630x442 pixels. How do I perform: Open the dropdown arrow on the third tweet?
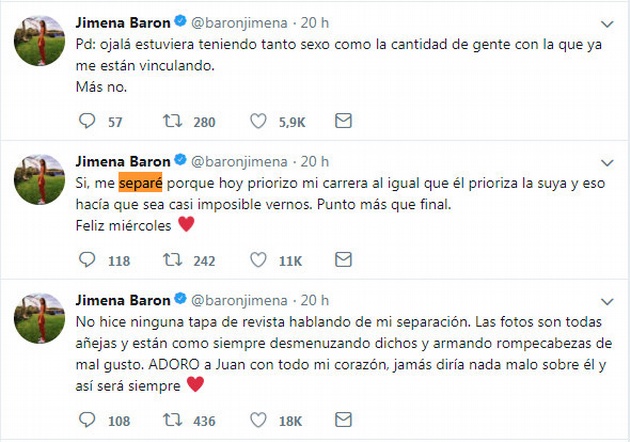point(607,302)
